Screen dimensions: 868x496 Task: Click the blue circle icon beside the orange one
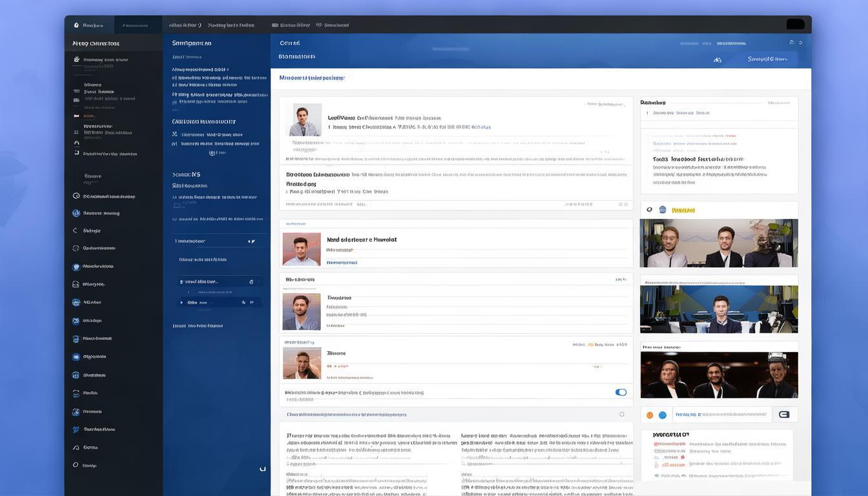tap(662, 415)
